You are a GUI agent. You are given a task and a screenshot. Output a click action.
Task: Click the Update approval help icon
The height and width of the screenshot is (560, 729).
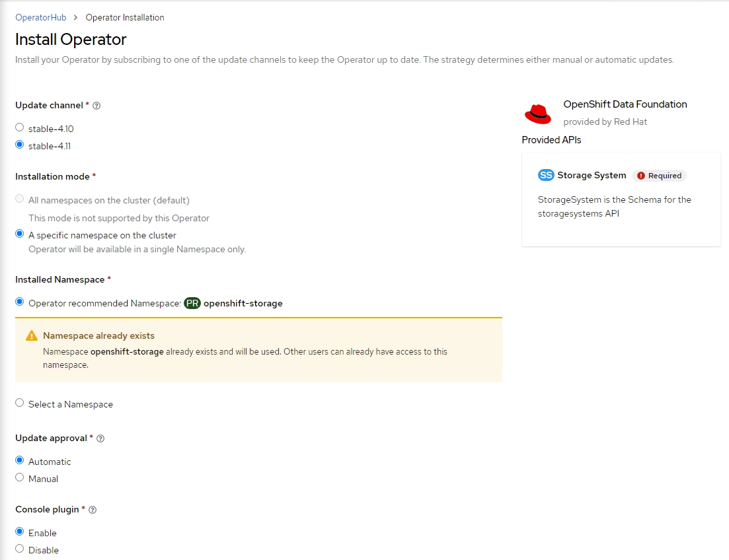click(x=100, y=438)
